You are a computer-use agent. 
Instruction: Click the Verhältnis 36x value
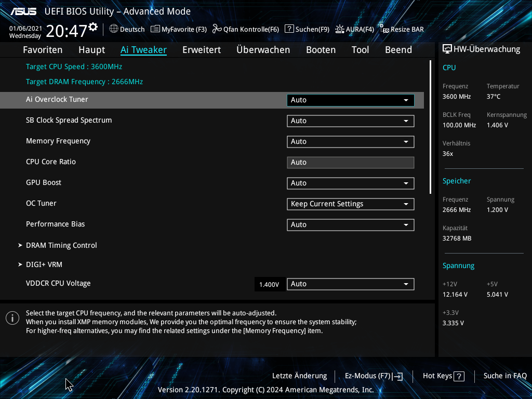(448, 154)
